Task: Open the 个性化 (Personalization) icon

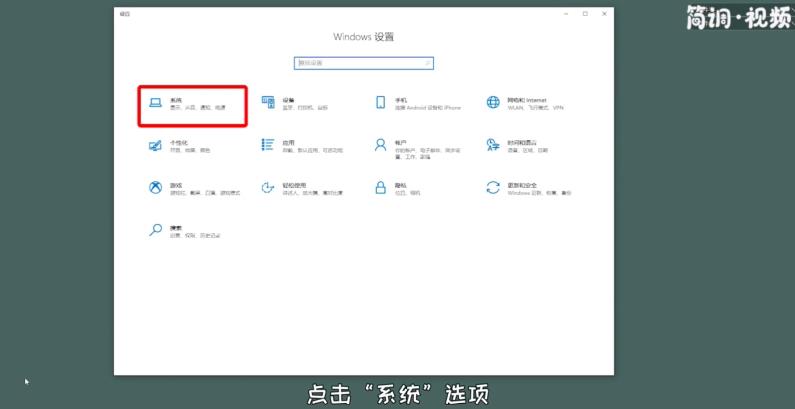Action: pos(155,145)
